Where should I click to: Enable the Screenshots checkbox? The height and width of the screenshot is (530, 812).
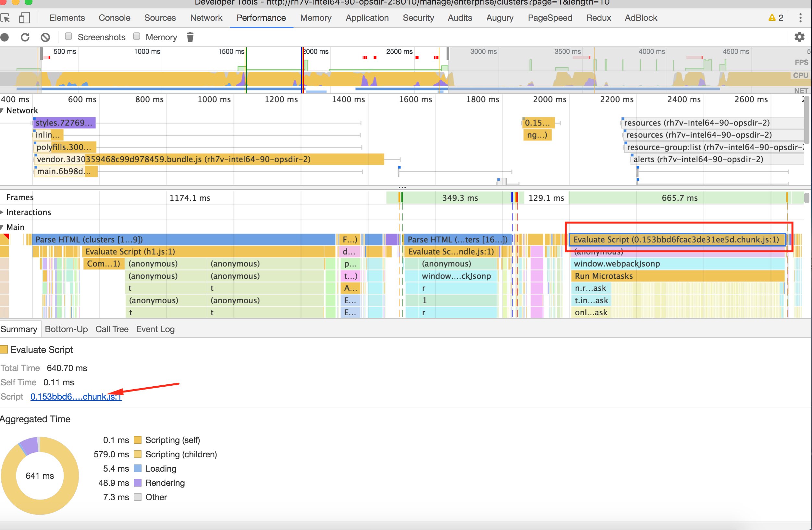point(68,36)
